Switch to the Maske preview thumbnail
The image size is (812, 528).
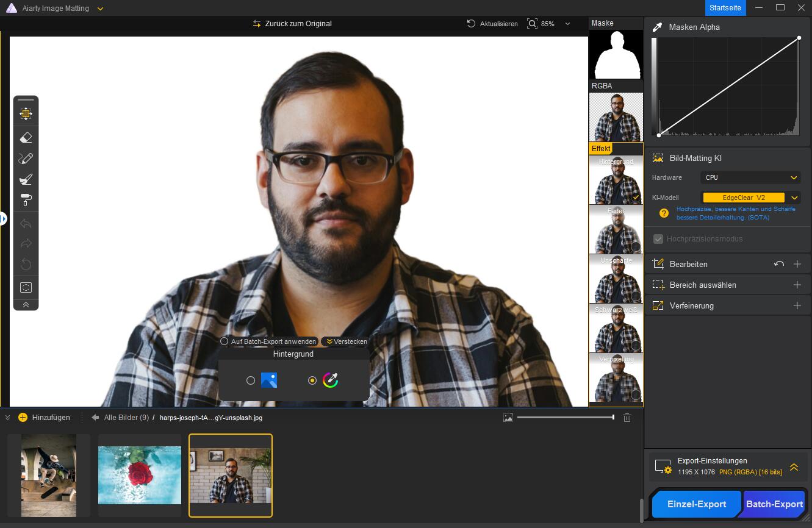[x=616, y=55]
